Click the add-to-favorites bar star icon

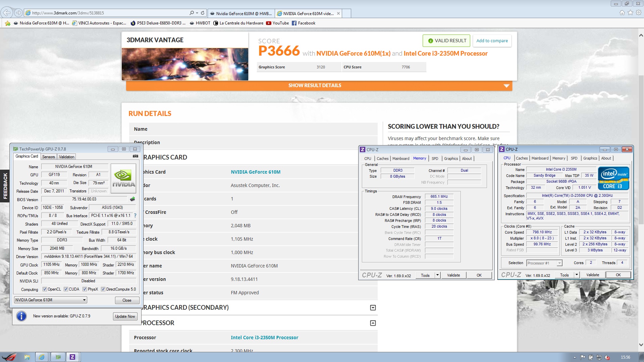7,23
